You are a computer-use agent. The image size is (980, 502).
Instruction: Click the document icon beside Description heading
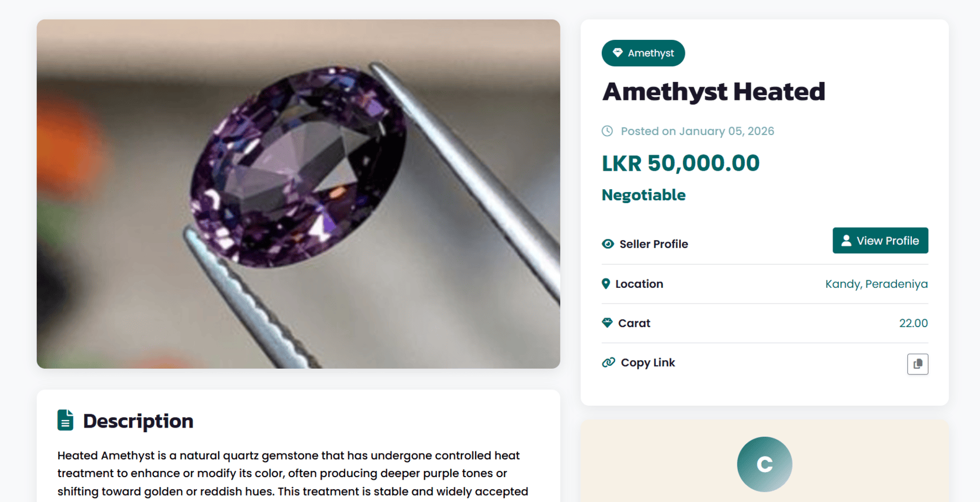[x=65, y=420]
